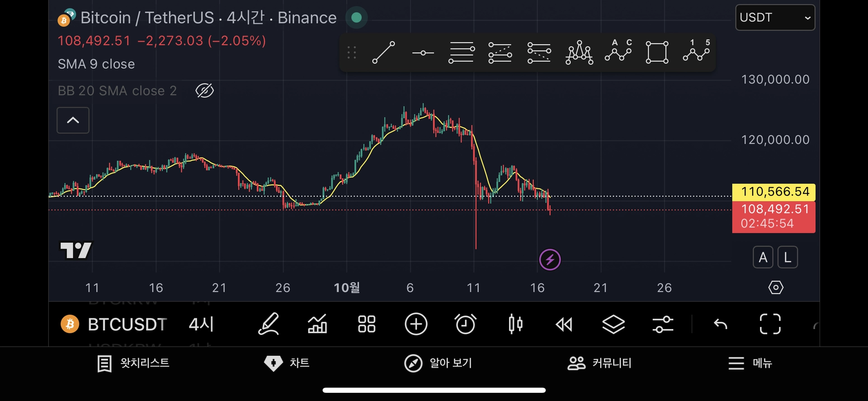The width and height of the screenshot is (868, 401).
Task: Open the USDT currency dropdown
Action: coord(775,18)
